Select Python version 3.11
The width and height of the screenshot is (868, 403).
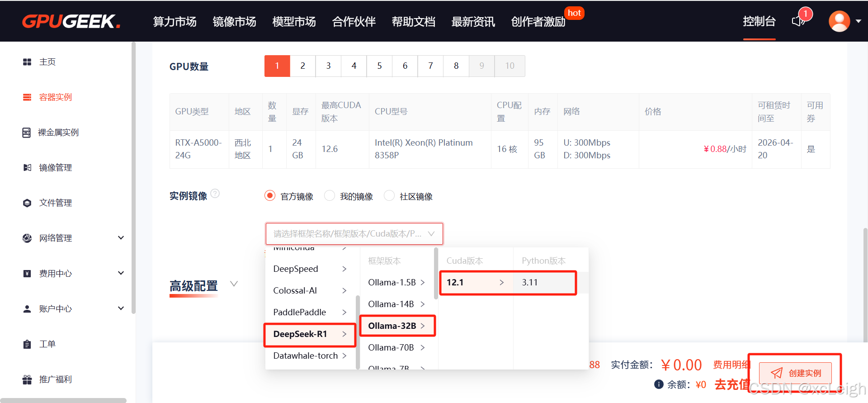[551, 283]
